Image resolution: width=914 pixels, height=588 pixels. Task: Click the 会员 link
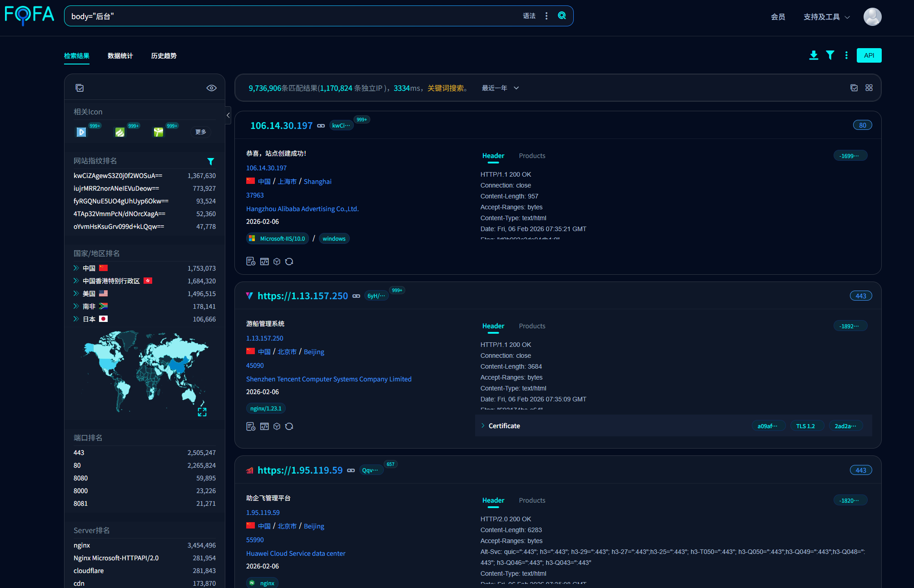[x=778, y=17]
